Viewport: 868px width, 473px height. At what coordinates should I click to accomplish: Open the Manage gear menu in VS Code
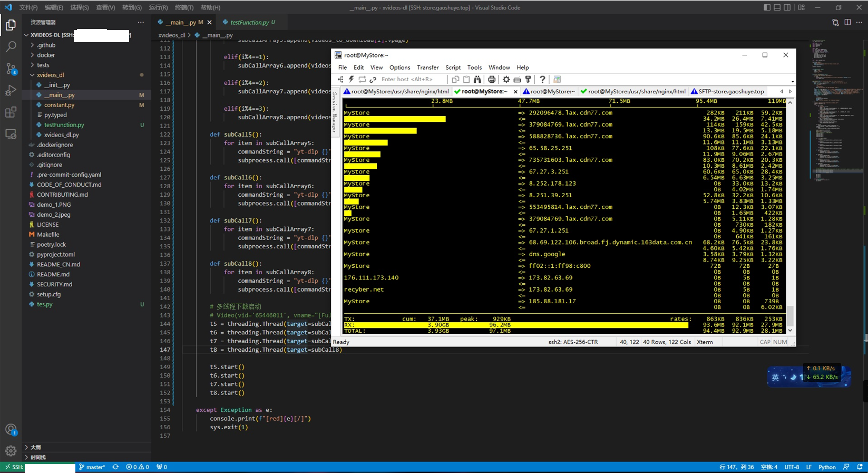[x=11, y=451]
